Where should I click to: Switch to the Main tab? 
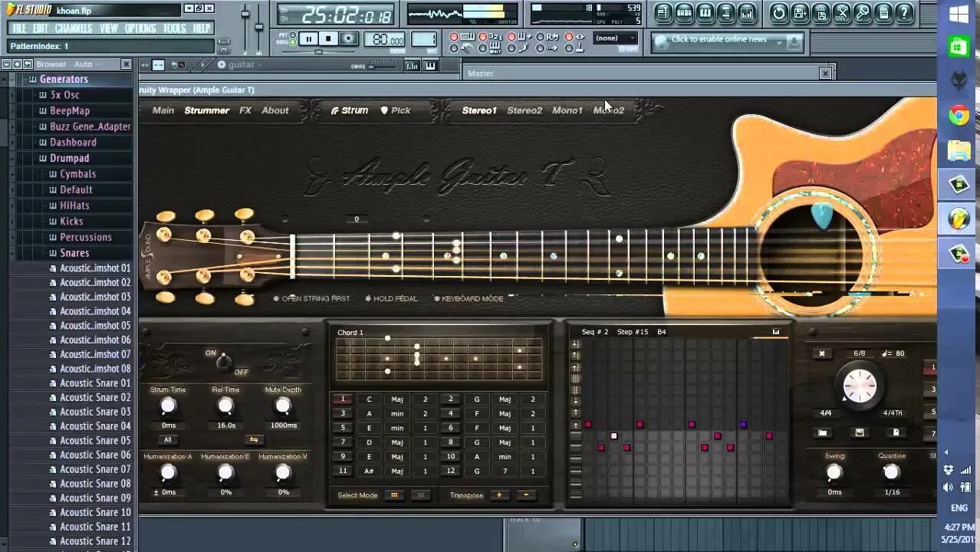click(163, 110)
